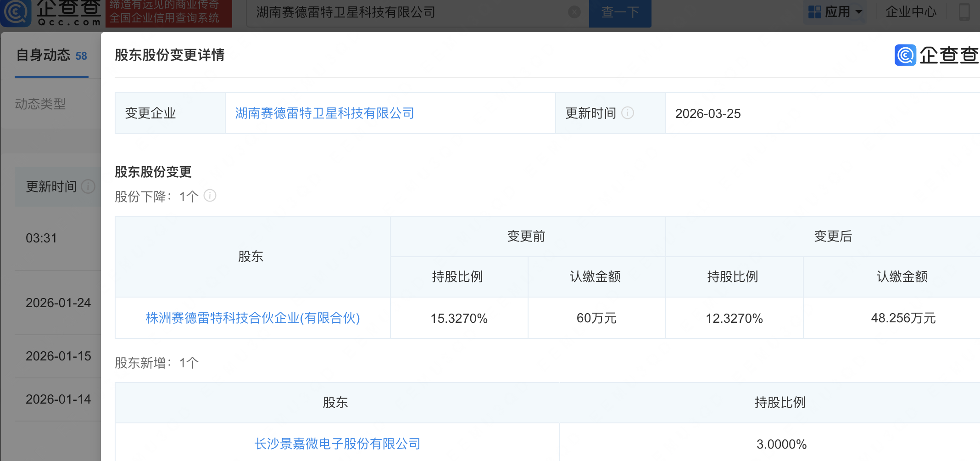Click the info icon beside 更新时间 in left sidebar
980x461 pixels.
coord(88,186)
